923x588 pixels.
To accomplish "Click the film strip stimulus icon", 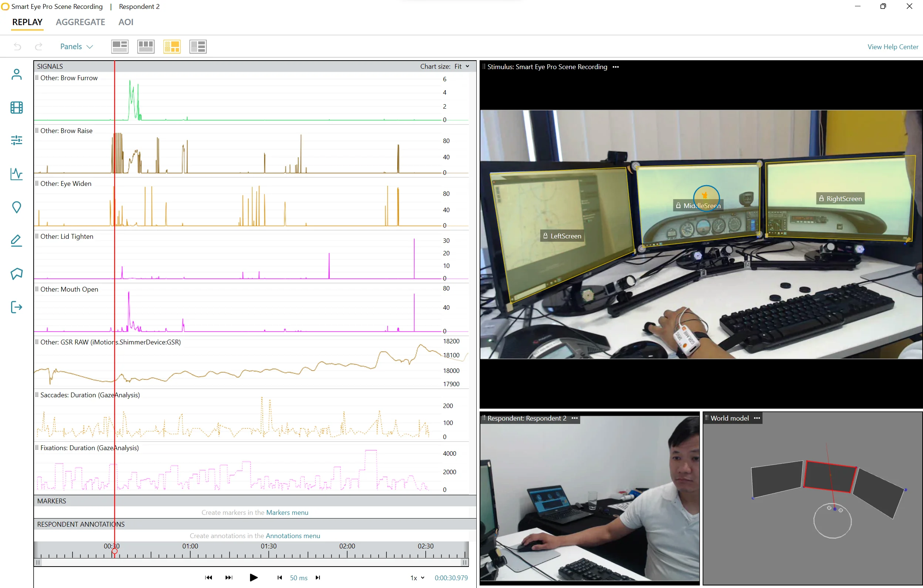I will (x=17, y=108).
